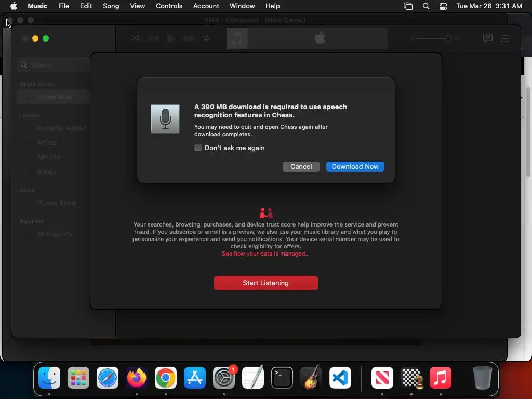Open the Up Next queue list icon

pyautogui.click(x=505, y=38)
